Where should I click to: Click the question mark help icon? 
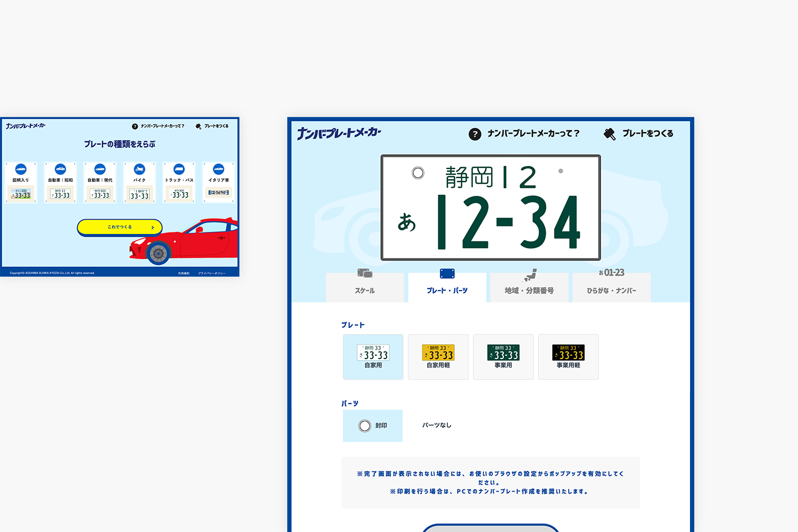click(474, 134)
